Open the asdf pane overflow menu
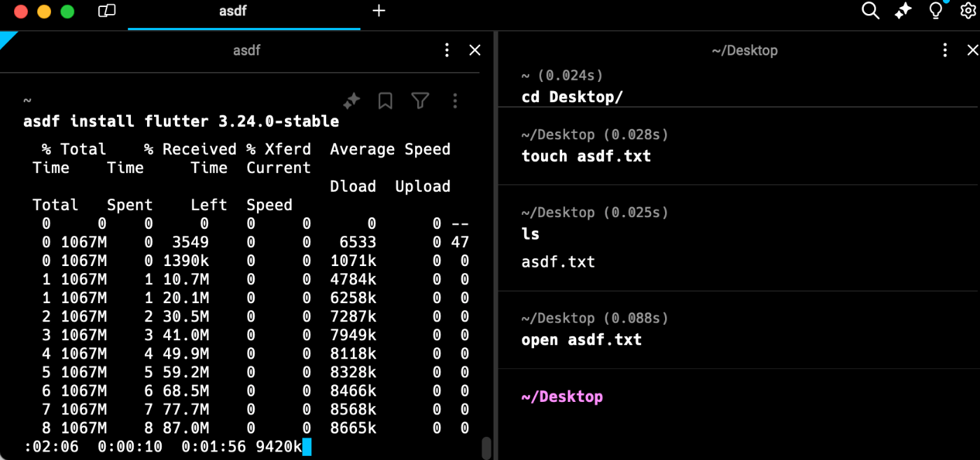 pos(447,50)
